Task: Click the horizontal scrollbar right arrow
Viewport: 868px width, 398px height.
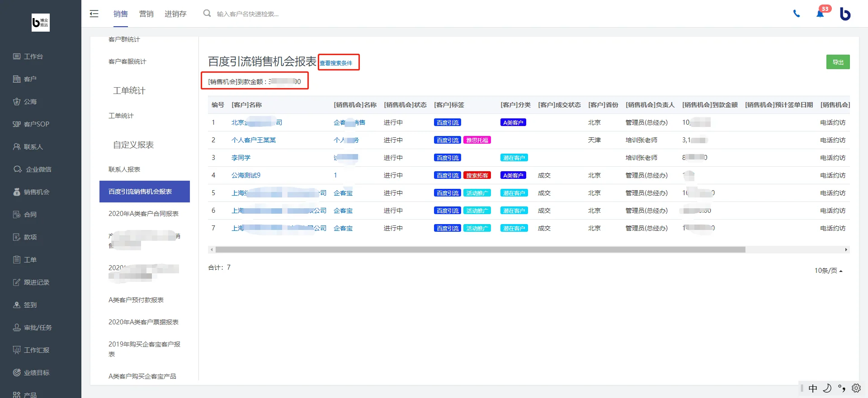Action: [x=846, y=250]
